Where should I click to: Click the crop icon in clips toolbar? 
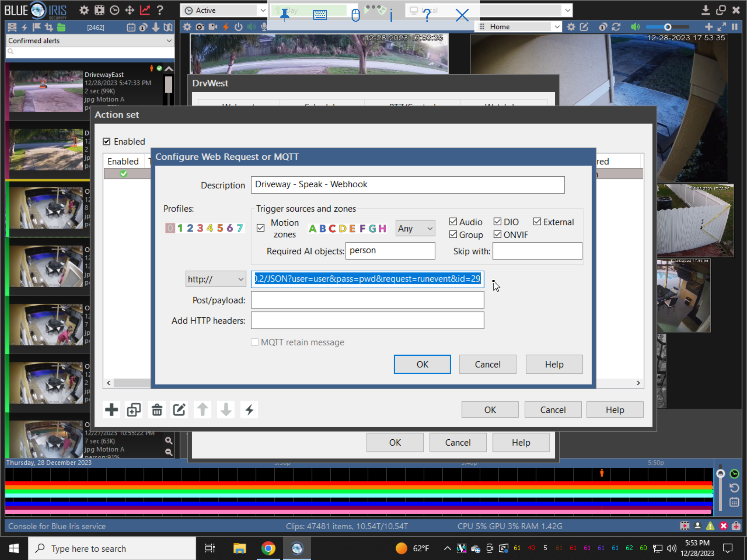coord(49,27)
